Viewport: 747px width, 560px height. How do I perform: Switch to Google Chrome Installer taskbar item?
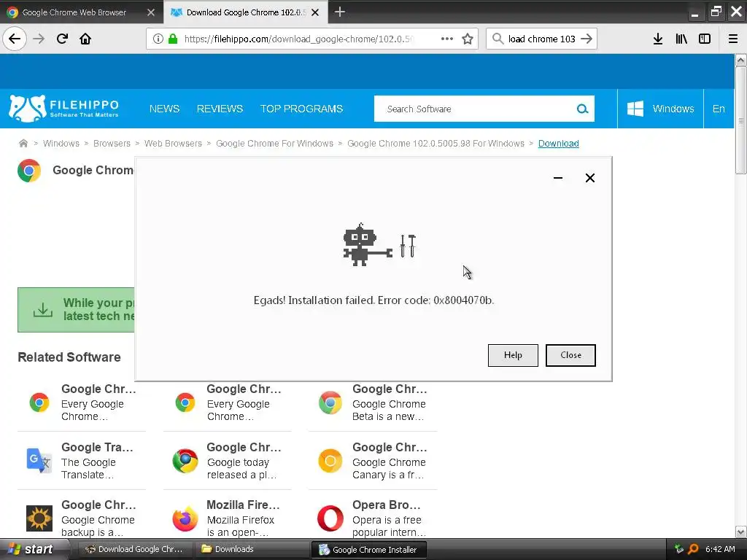click(368, 550)
